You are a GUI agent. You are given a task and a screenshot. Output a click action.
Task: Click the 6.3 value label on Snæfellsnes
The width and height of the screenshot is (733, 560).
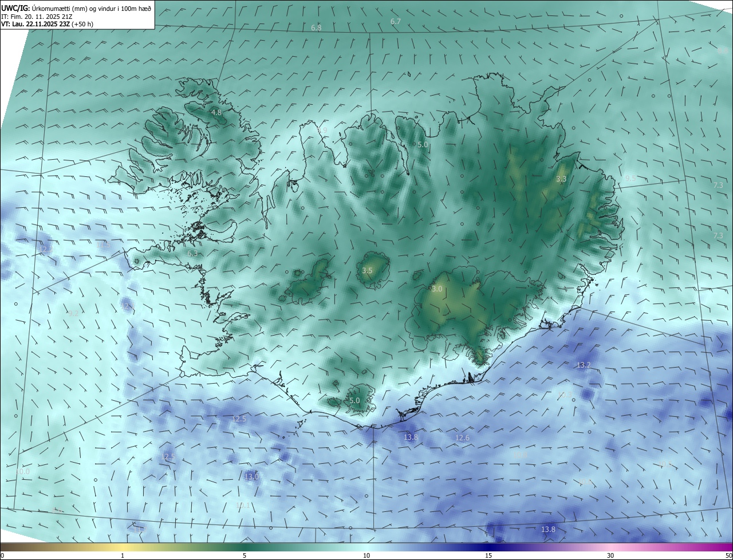coord(192,253)
